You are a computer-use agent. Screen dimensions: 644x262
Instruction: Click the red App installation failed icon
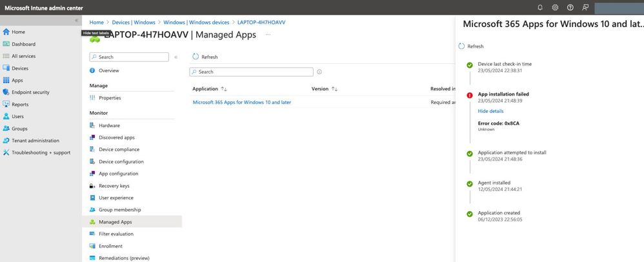[x=470, y=96]
